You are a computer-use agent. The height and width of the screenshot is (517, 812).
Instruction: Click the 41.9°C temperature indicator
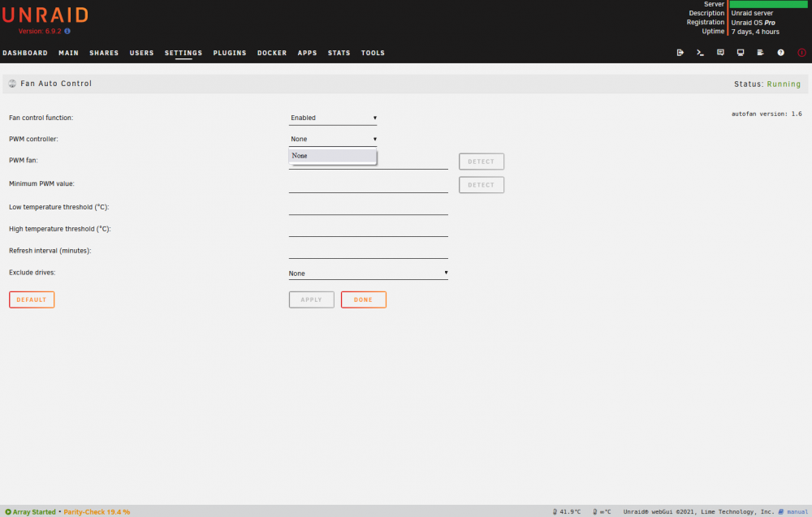coord(567,512)
